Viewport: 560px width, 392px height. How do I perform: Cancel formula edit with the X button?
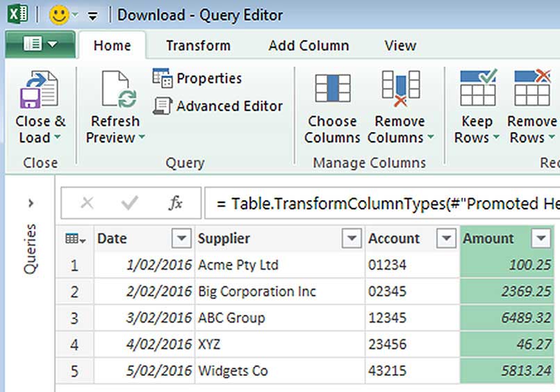tap(88, 203)
